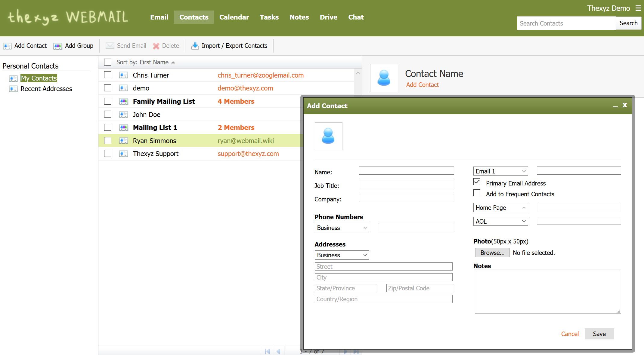The image size is (644, 355).
Task: Click the Save button in Add Contact dialog
Action: click(599, 334)
